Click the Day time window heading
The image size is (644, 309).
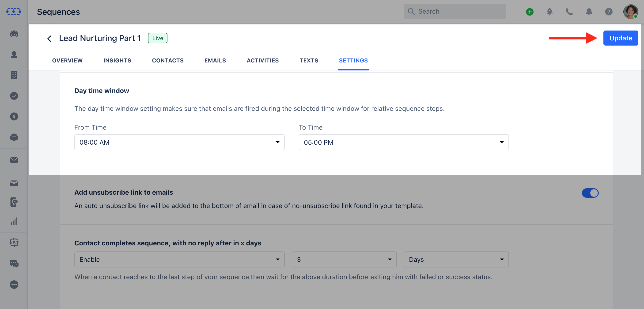tap(102, 91)
